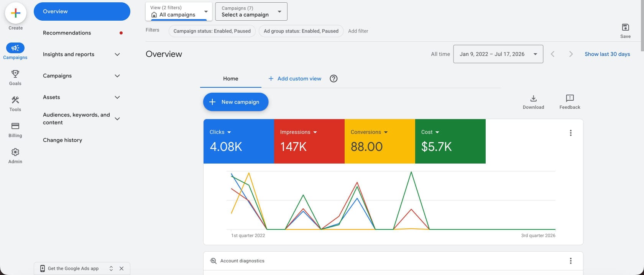Open the Cost metric dropdown
The image size is (644, 275).
coord(430,132)
